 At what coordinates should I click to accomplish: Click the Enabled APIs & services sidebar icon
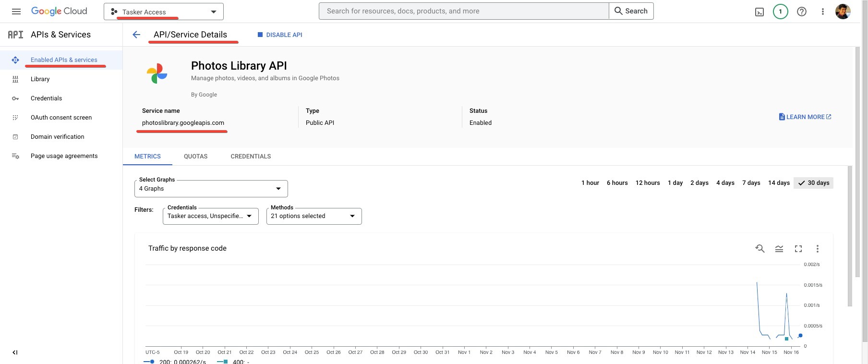pyautogui.click(x=15, y=60)
